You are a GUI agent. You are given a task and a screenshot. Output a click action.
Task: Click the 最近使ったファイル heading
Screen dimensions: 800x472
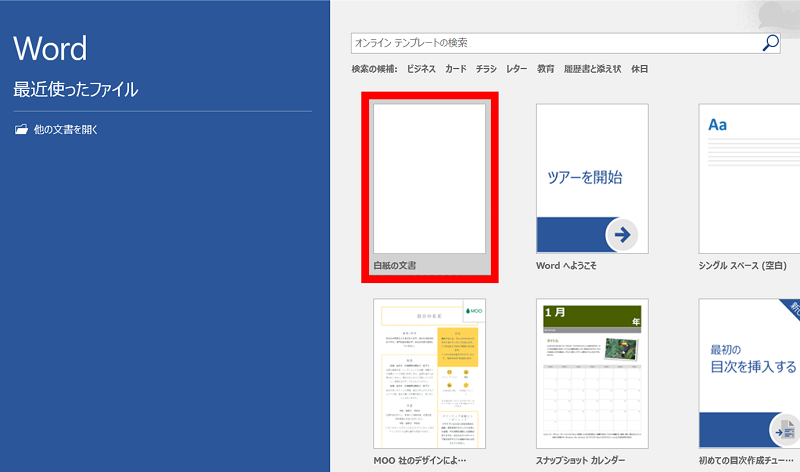click(76, 89)
